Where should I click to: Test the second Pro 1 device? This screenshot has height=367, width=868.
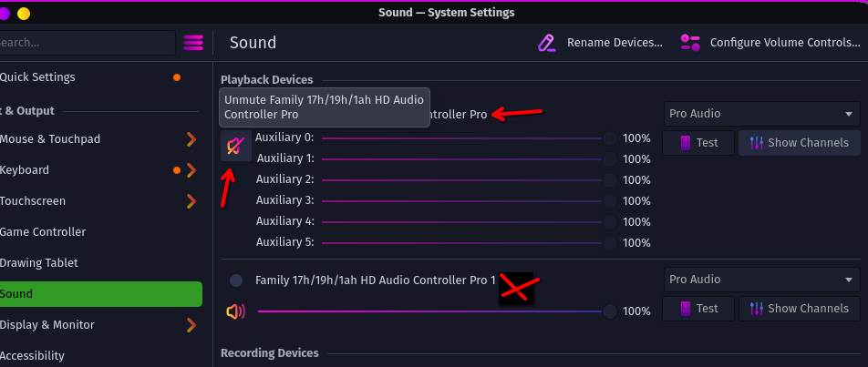click(697, 309)
